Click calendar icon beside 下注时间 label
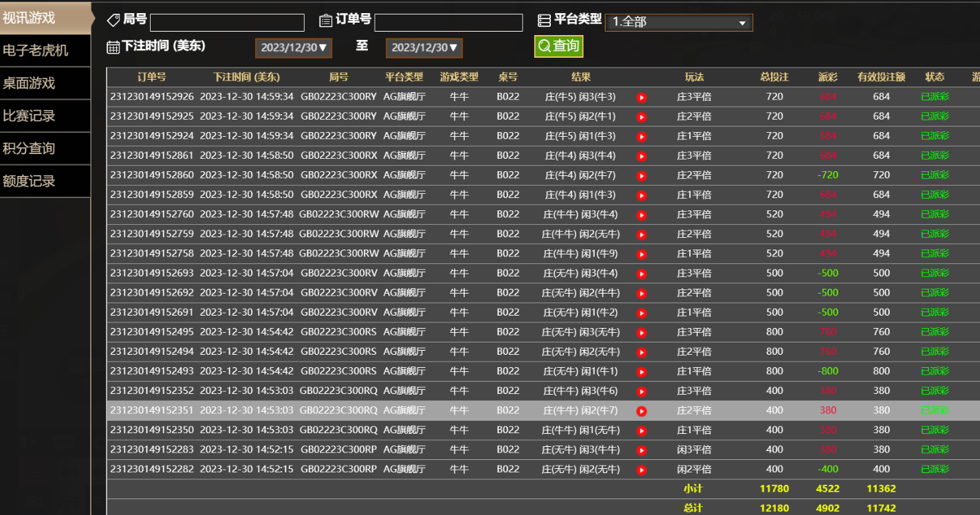Image resolution: width=980 pixels, height=515 pixels. coord(113,47)
